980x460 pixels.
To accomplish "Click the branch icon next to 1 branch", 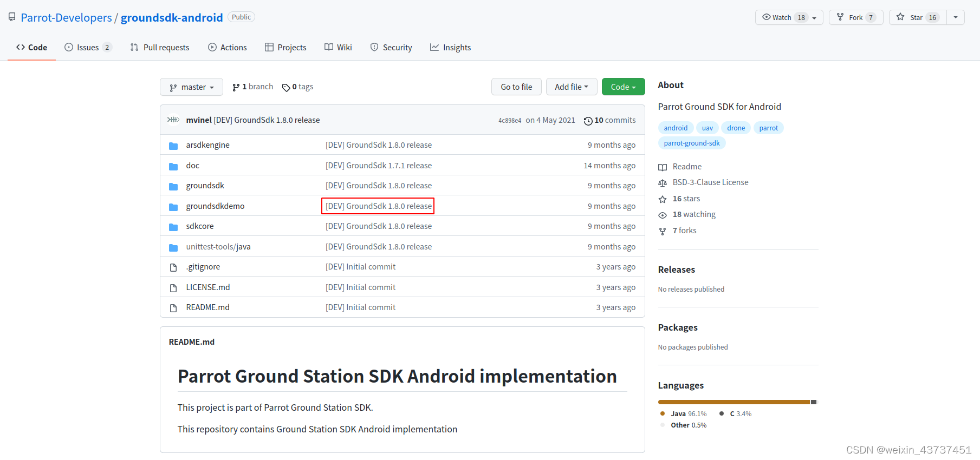I will pyautogui.click(x=236, y=87).
